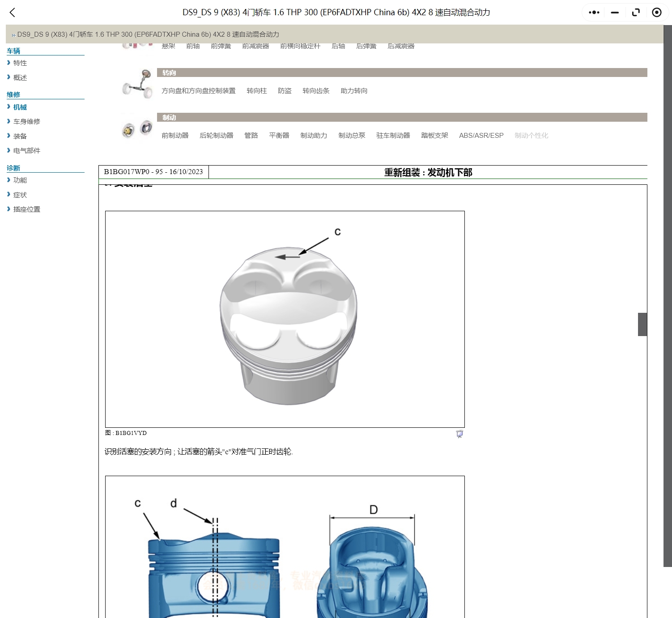Click the expand-window icon in the header

pos(636,13)
